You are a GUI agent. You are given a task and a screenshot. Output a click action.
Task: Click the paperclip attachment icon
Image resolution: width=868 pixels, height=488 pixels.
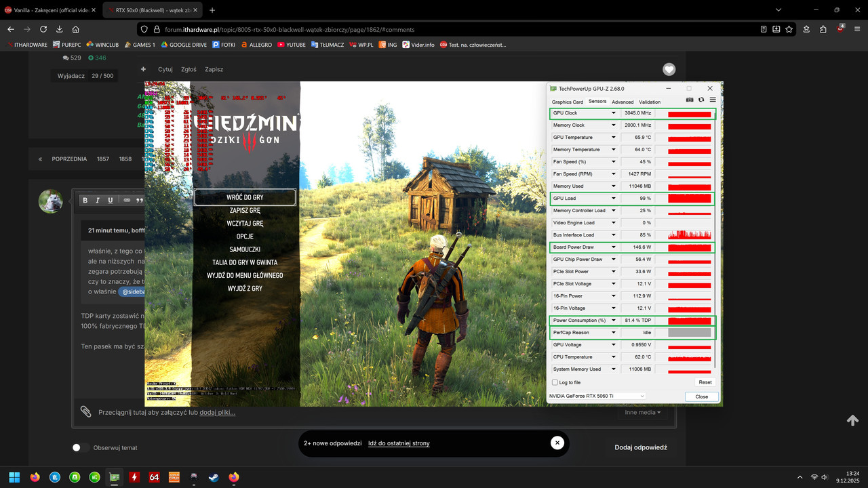point(85,411)
